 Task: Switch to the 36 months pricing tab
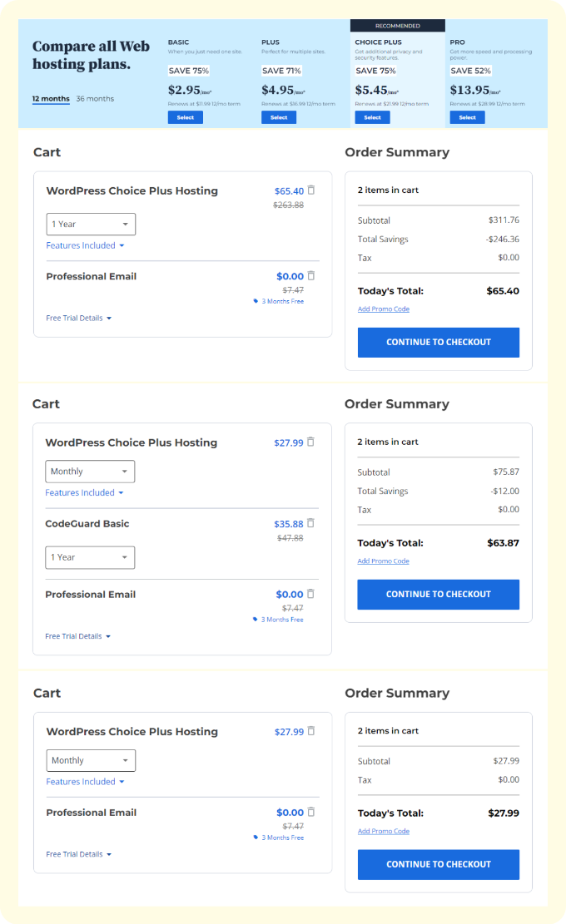95,98
